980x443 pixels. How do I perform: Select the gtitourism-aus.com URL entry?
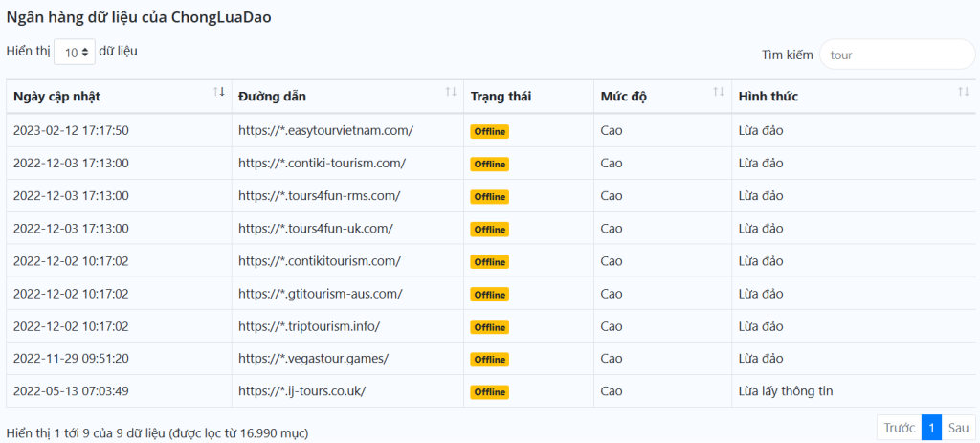(320, 293)
